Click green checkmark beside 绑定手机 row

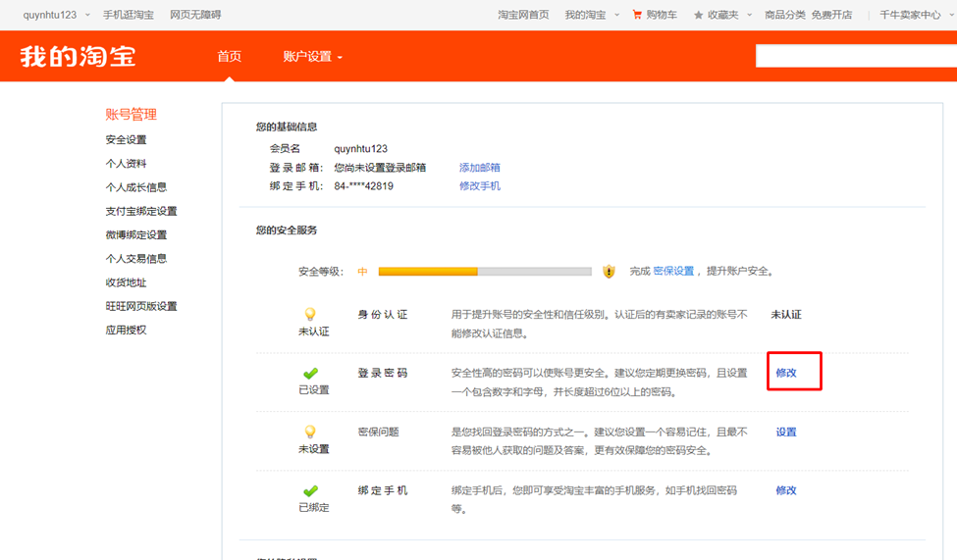coord(311,490)
